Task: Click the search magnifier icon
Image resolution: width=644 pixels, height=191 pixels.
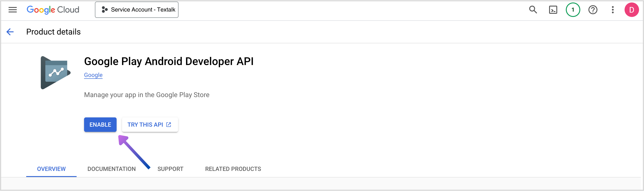Action: point(533,10)
